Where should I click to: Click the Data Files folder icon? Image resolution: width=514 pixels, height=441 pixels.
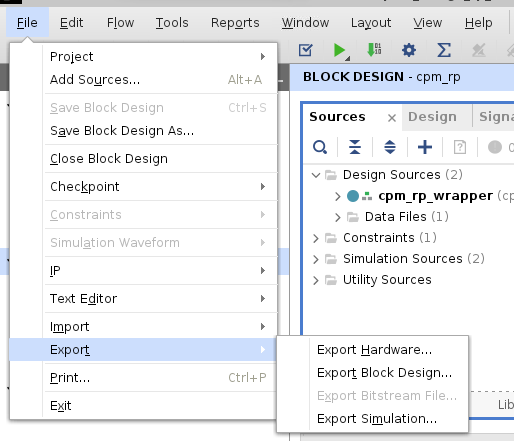tap(353, 217)
